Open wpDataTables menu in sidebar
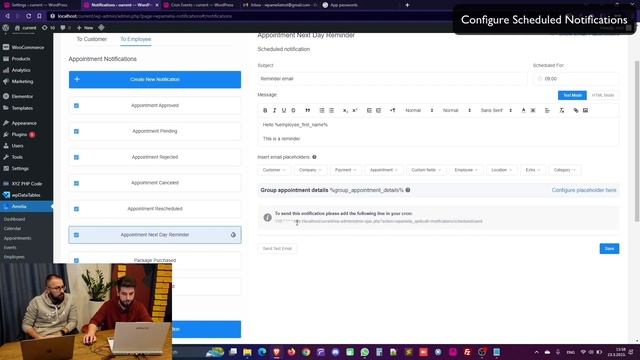The image size is (640, 360). click(27, 195)
